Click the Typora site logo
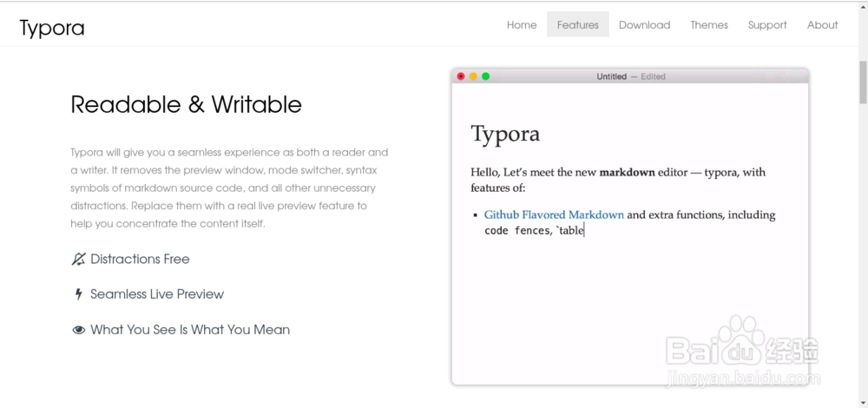Image resolution: width=868 pixels, height=408 pixels. (x=52, y=27)
